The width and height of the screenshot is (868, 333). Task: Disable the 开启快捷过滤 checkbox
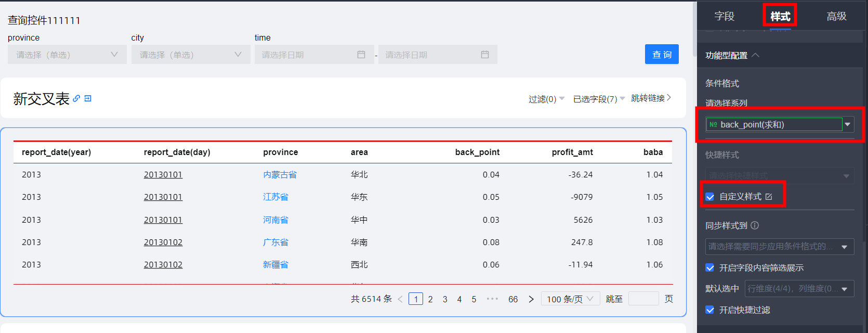pos(710,310)
